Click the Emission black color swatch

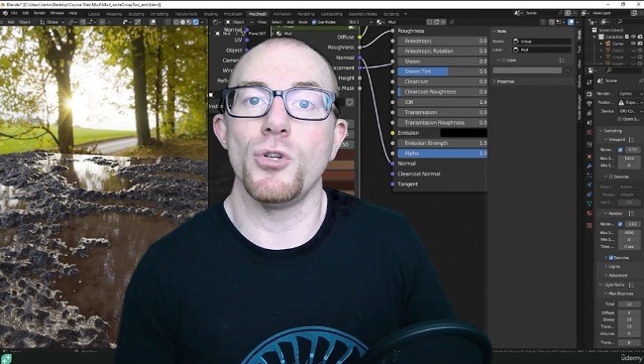pos(464,133)
